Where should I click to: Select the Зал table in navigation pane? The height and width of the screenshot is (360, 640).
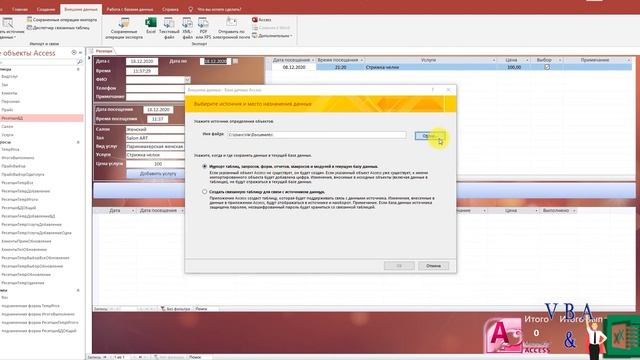[x=4, y=85]
